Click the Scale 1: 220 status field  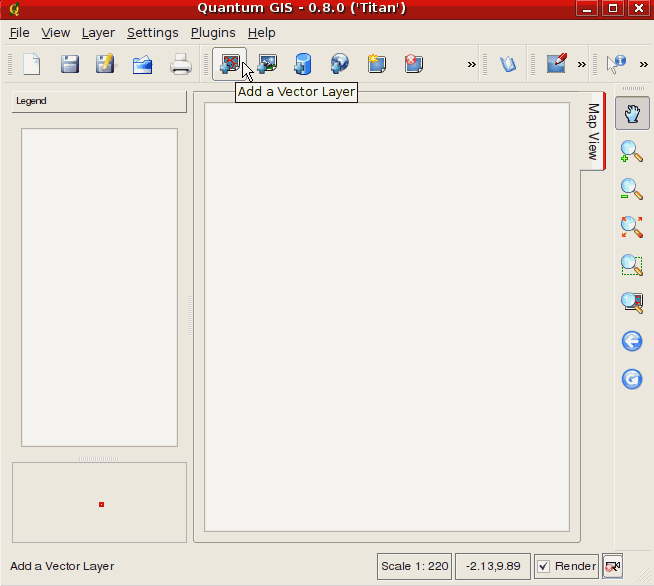pyautogui.click(x=414, y=566)
